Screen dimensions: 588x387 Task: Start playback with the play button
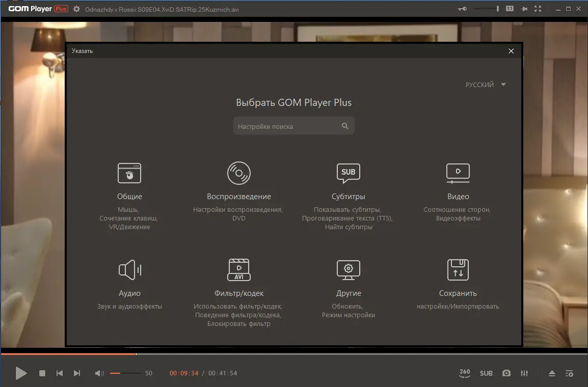21,373
